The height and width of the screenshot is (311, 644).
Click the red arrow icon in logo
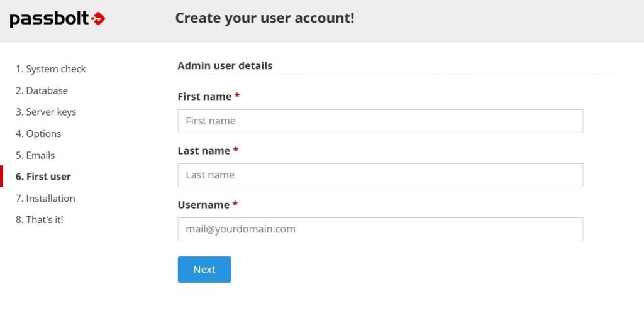98,19
